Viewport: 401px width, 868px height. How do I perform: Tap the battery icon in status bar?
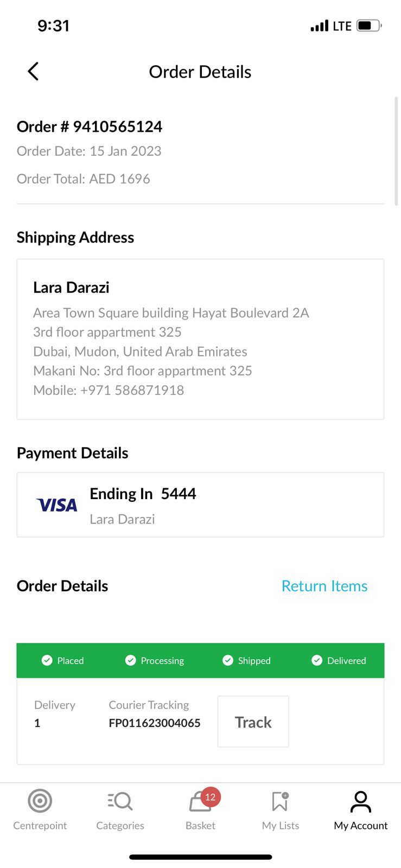click(368, 25)
